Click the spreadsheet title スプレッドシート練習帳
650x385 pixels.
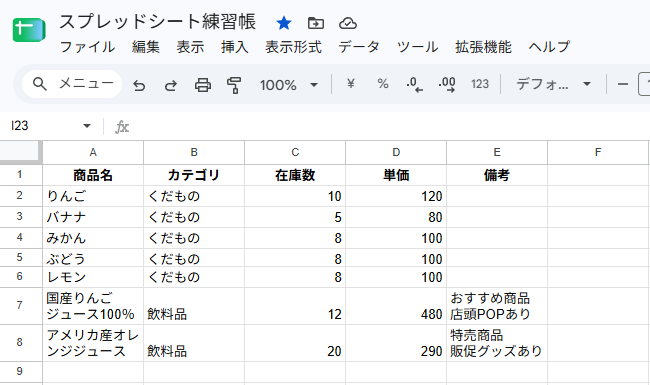(x=158, y=22)
